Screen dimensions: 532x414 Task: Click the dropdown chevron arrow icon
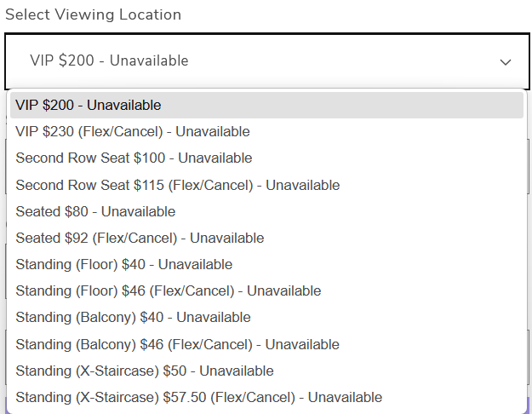506,62
